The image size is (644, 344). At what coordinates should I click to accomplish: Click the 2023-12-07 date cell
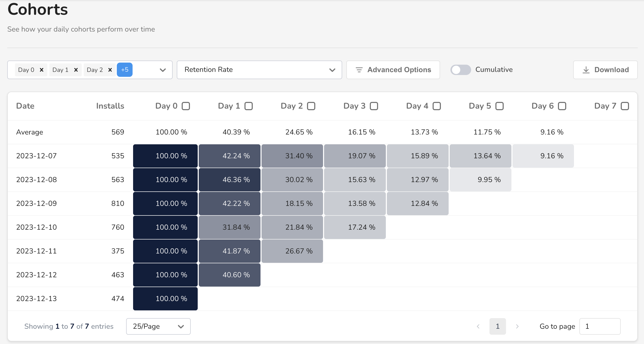36,156
